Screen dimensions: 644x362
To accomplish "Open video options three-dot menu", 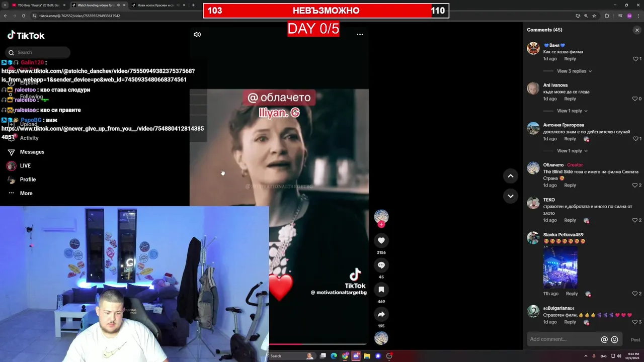I will 360,35.
